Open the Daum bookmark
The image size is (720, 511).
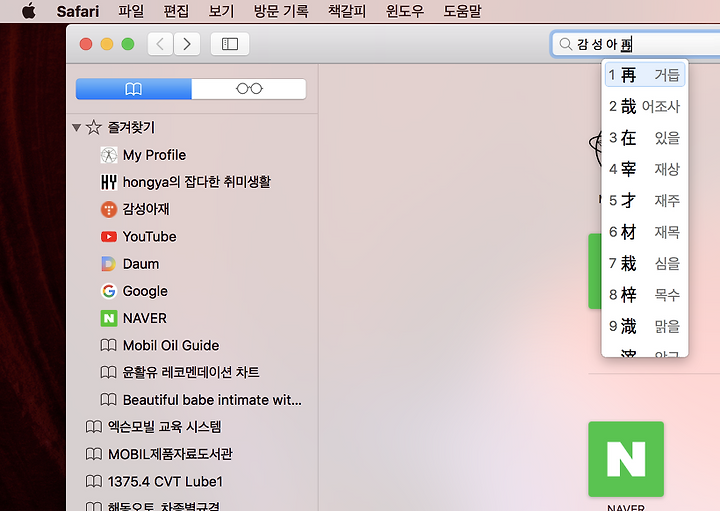pyautogui.click(x=141, y=264)
